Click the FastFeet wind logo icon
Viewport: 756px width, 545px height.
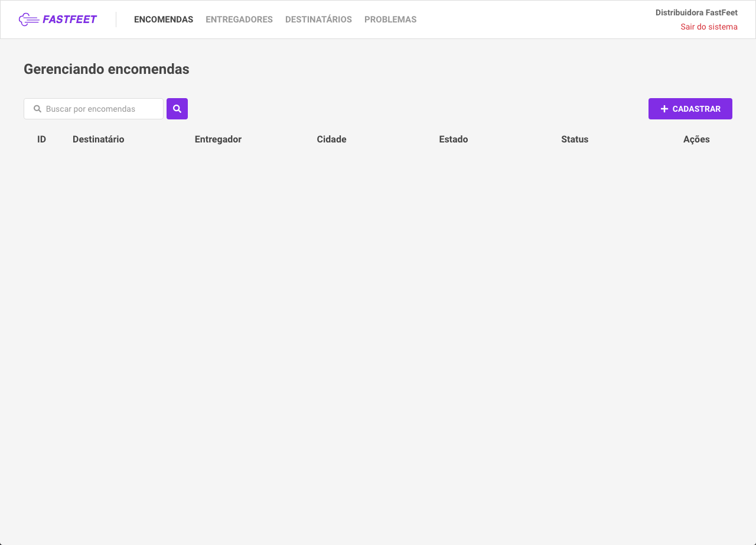(x=27, y=19)
